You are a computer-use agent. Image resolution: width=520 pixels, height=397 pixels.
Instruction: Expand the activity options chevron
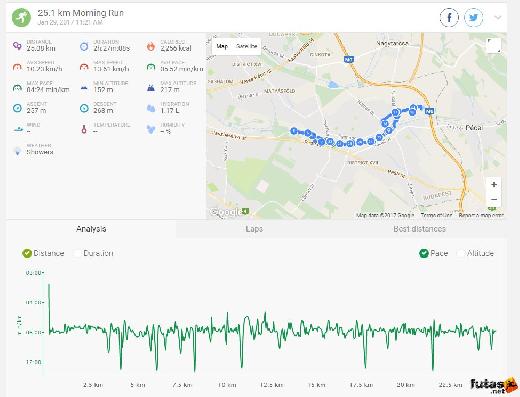498,17
